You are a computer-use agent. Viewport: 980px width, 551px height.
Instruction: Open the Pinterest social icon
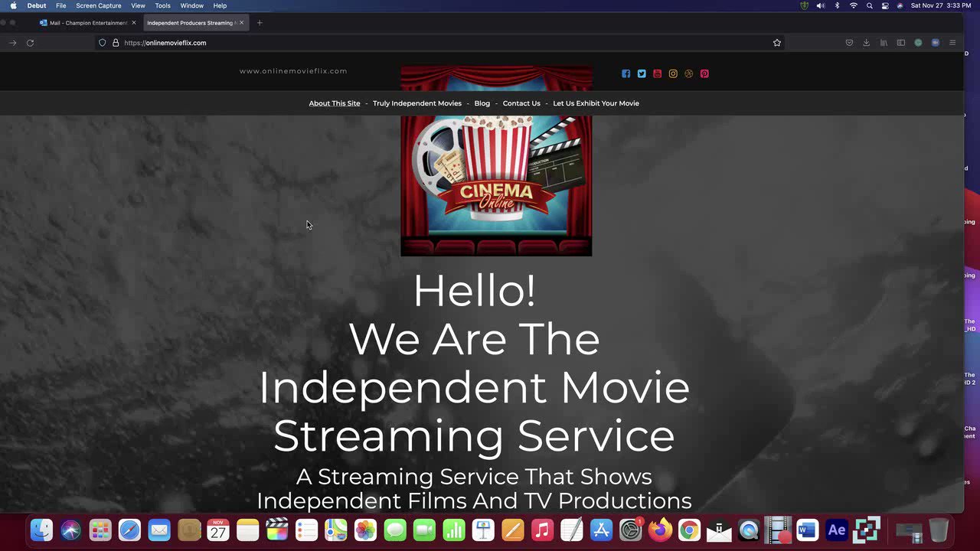704,73
